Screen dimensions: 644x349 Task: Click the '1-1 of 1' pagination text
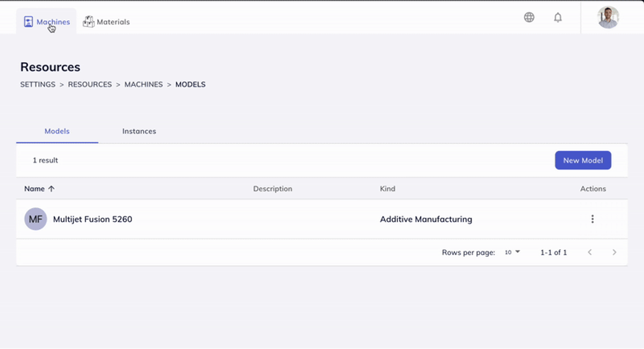pos(554,252)
